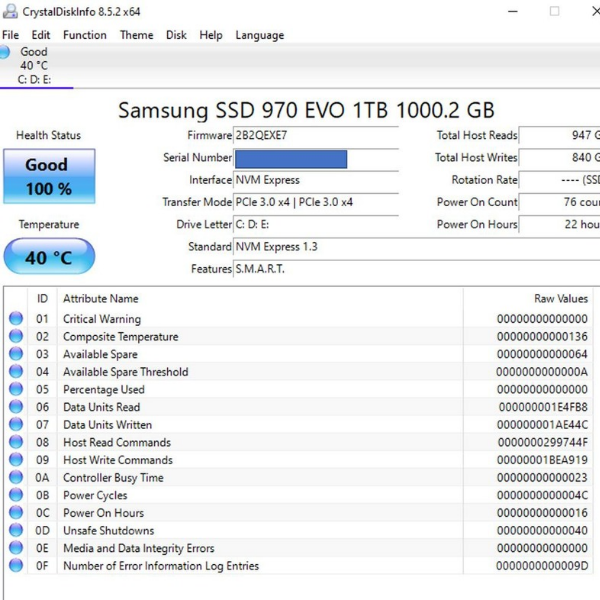Click the Power On Hours summary value field
The image size is (600, 600).
click(559, 224)
